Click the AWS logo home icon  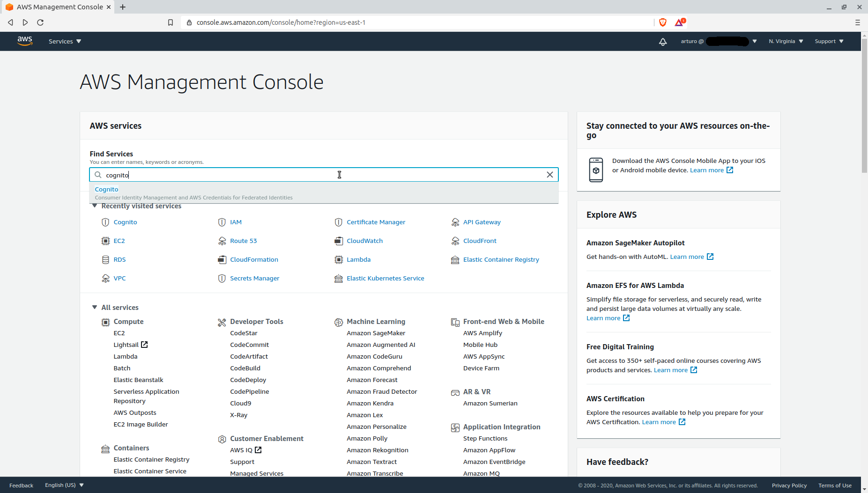point(25,41)
